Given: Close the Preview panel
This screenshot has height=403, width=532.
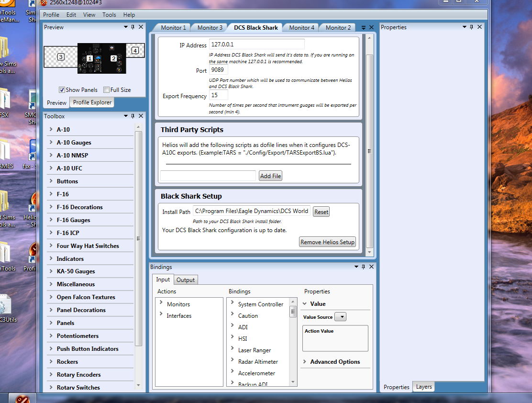Looking at the screenshot, I should (141, 27).
